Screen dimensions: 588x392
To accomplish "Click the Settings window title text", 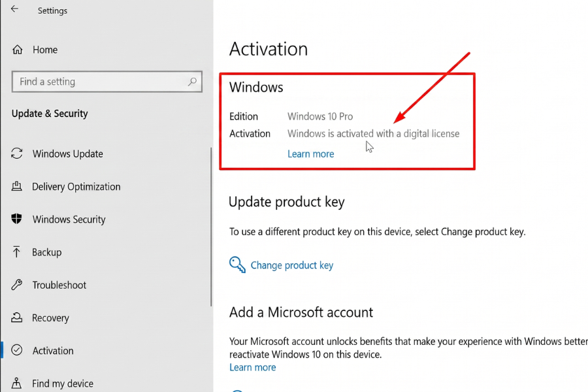I will click(x=52, y=10).
